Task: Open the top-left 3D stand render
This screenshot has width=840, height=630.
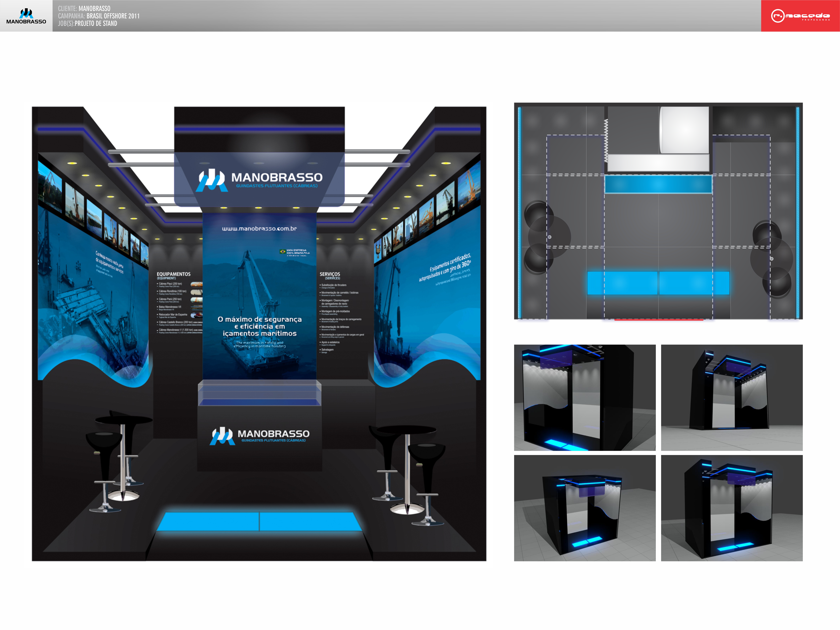Action: [x=585, y=398]
